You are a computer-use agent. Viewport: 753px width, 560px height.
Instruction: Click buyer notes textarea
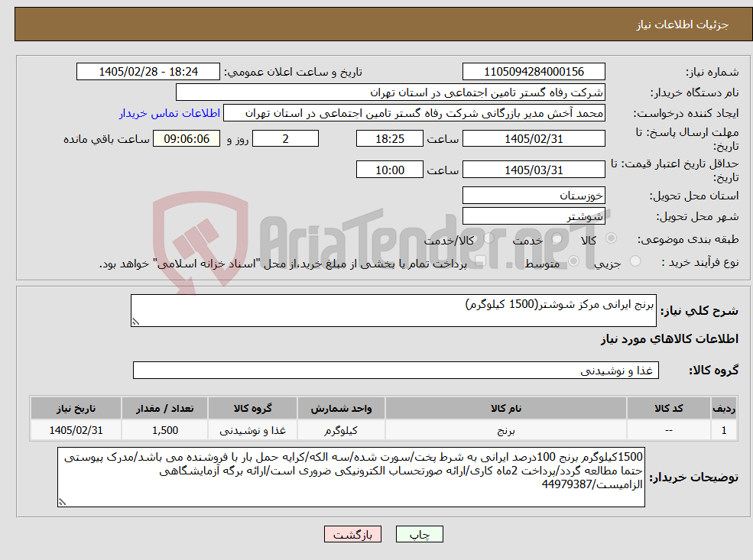(351, 477)
